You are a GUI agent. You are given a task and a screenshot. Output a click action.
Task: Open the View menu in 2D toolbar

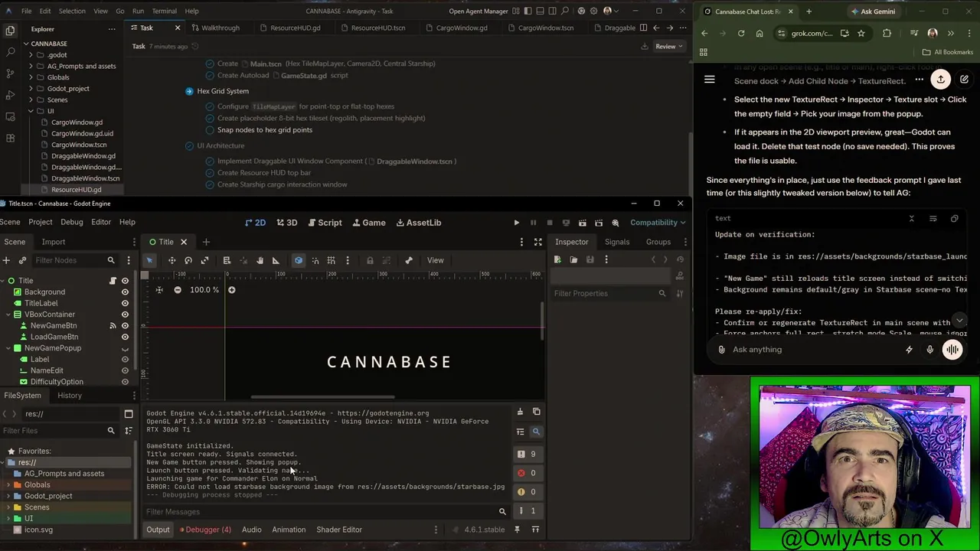435,260
